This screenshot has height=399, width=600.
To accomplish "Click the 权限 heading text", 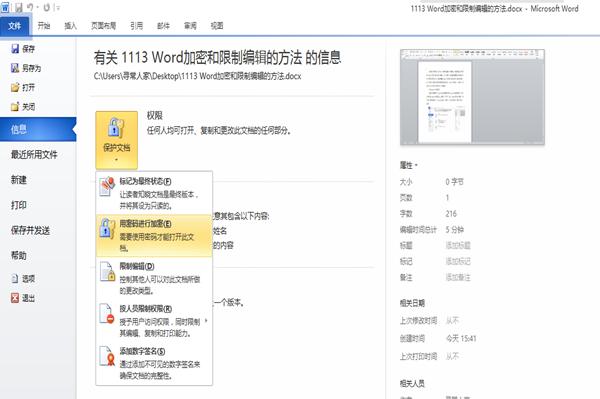I will tap(155, 116).
